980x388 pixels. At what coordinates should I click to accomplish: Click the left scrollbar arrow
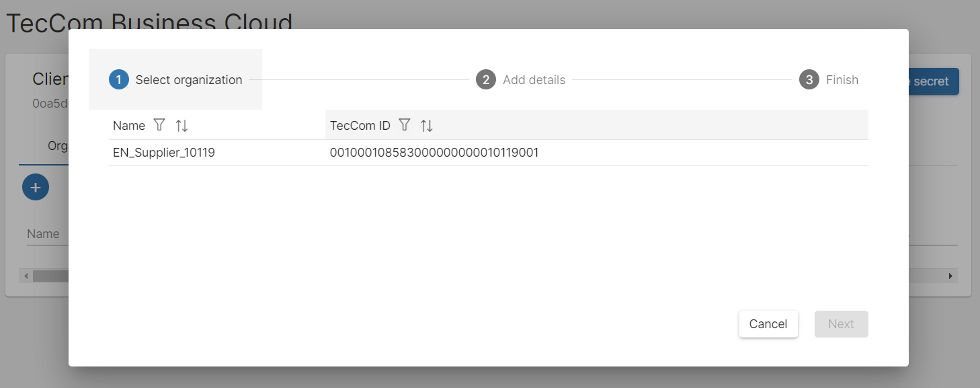click(x=25, y=276)
